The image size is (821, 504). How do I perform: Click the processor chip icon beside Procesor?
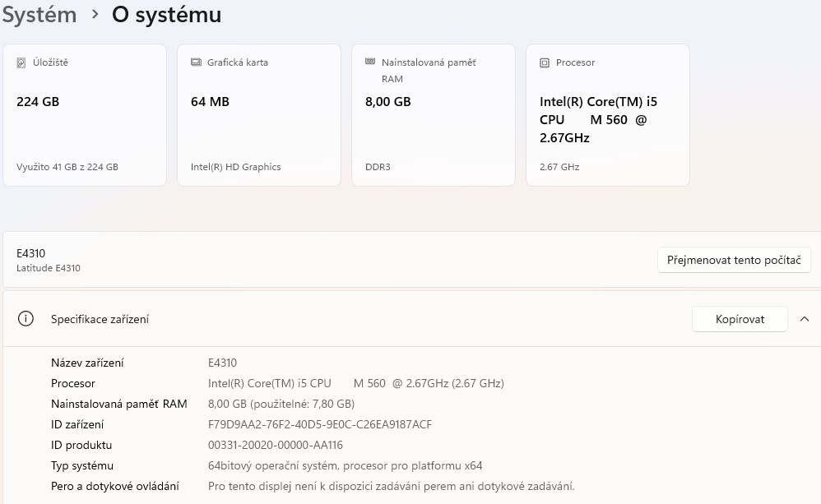[x=545, y=63]
